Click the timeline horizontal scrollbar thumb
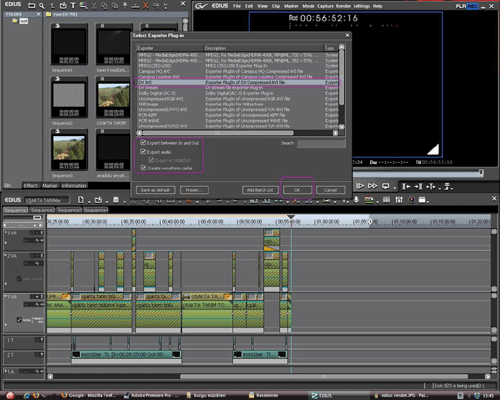Viewport: 500px width, 400px height. 323,376
